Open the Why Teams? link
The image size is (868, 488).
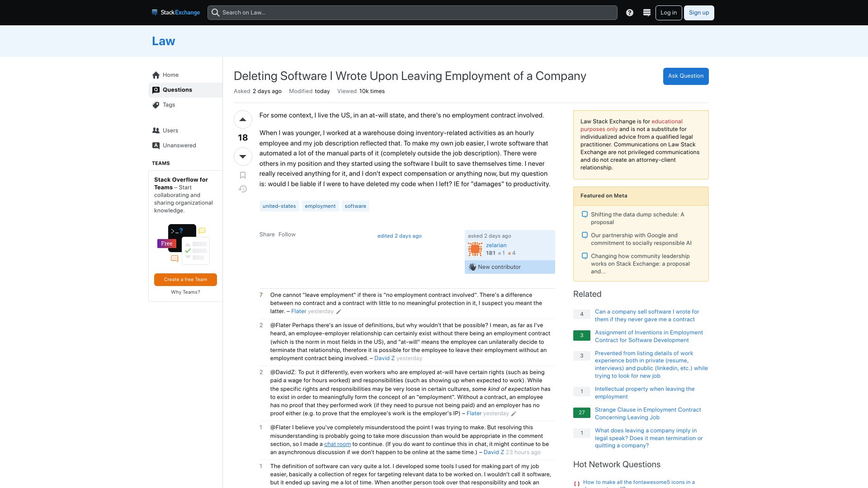click(185, 292)
